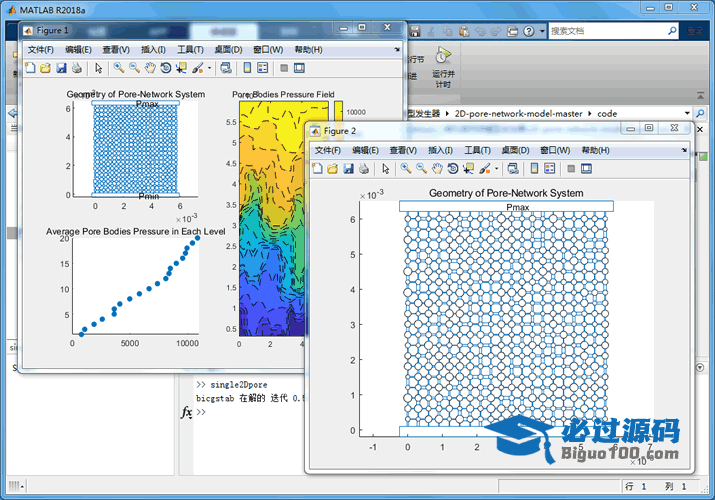715x500 pixels.
Task: Select Rotate 3D tool in Figure 1 toolbar
Action: click(166, 68)
